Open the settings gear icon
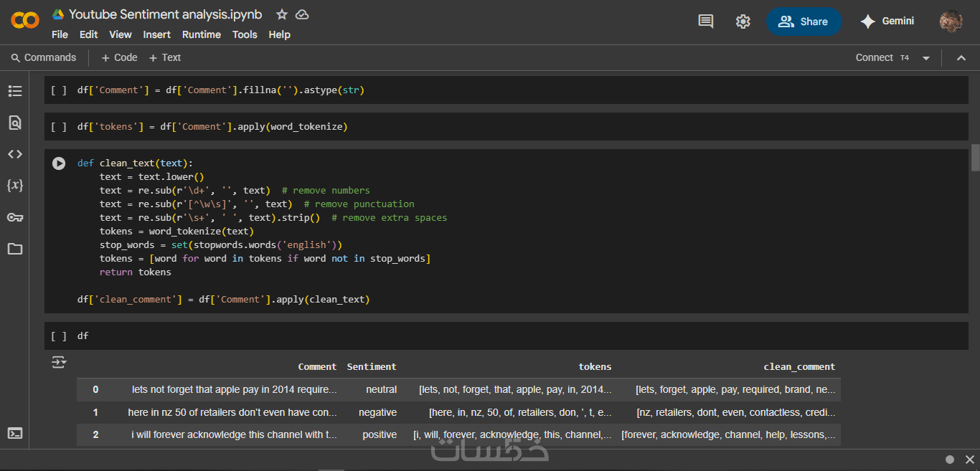Viewport: 980px width, 471px height. pyautogui.click(x=743, y=22)
